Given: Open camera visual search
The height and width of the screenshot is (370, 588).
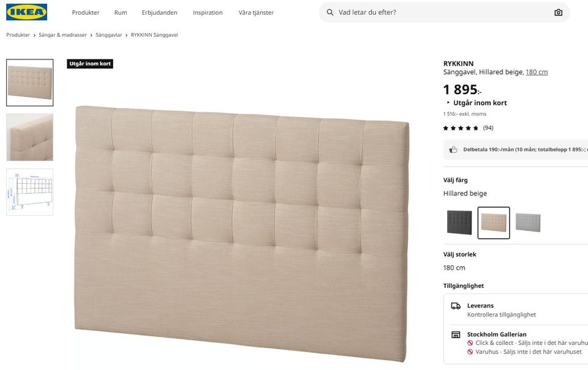Looking at the screenshot, I should 558,12.
